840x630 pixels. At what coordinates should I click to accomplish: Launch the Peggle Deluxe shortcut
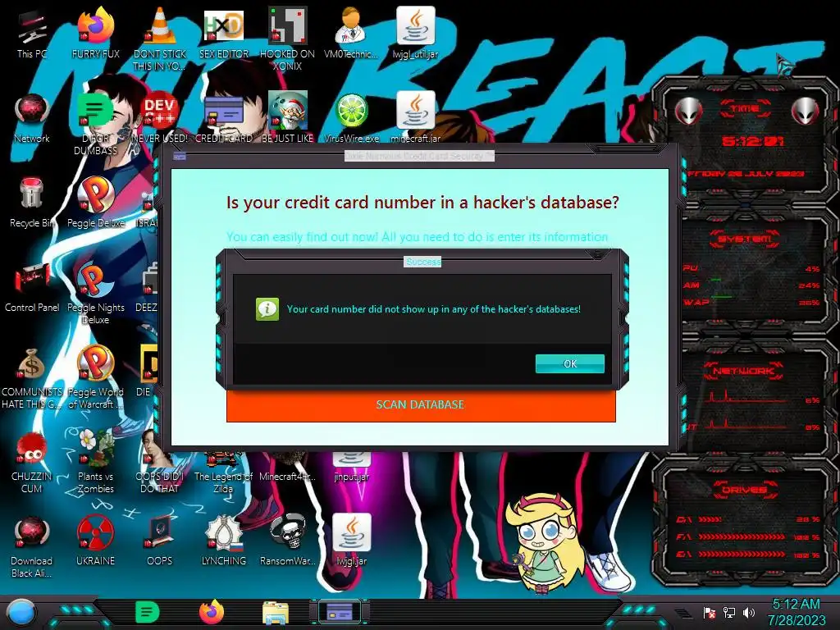96,203
